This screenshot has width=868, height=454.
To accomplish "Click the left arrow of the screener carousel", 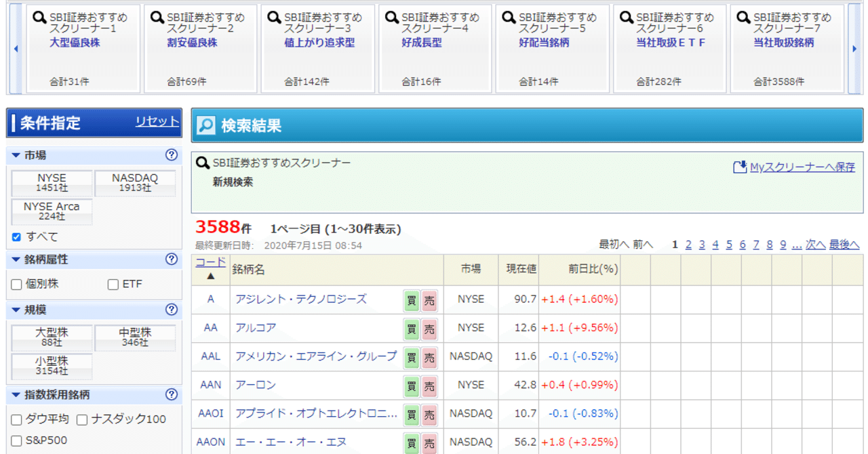I will (x=15, y=49).
